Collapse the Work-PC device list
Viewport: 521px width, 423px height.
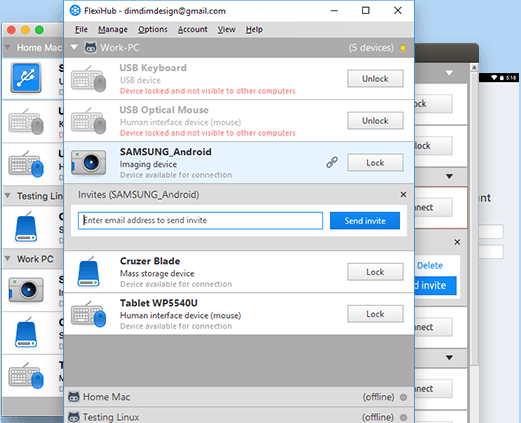(74, 47)
